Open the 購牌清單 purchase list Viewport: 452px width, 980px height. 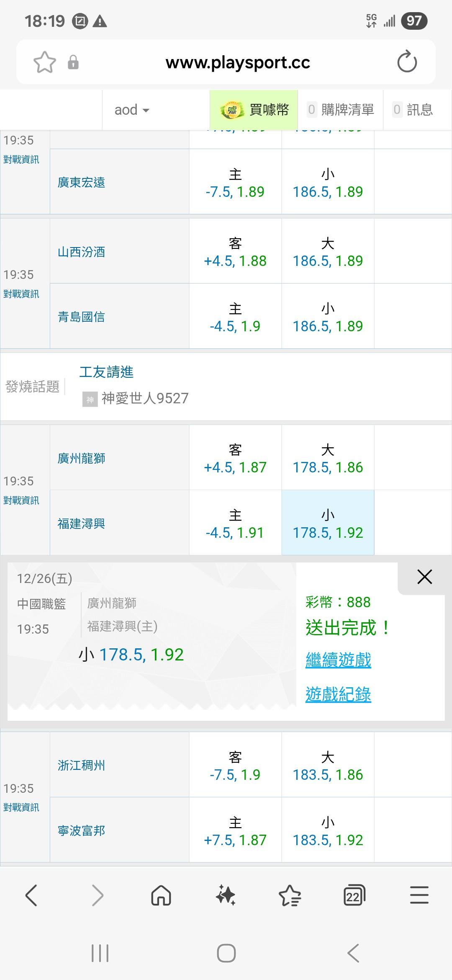341,110
